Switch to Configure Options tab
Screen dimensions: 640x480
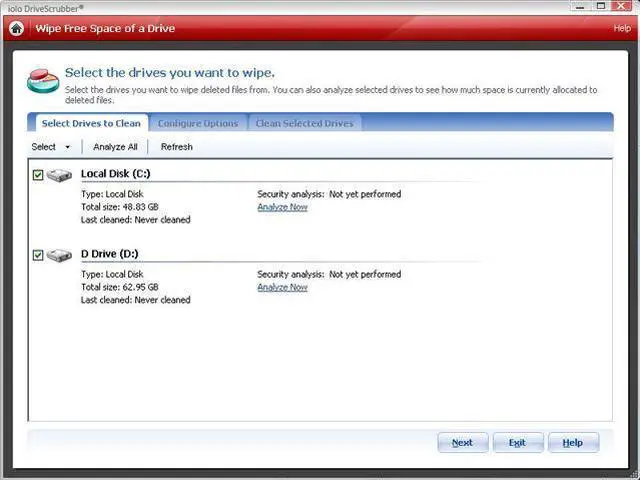(x=198, y=123)
